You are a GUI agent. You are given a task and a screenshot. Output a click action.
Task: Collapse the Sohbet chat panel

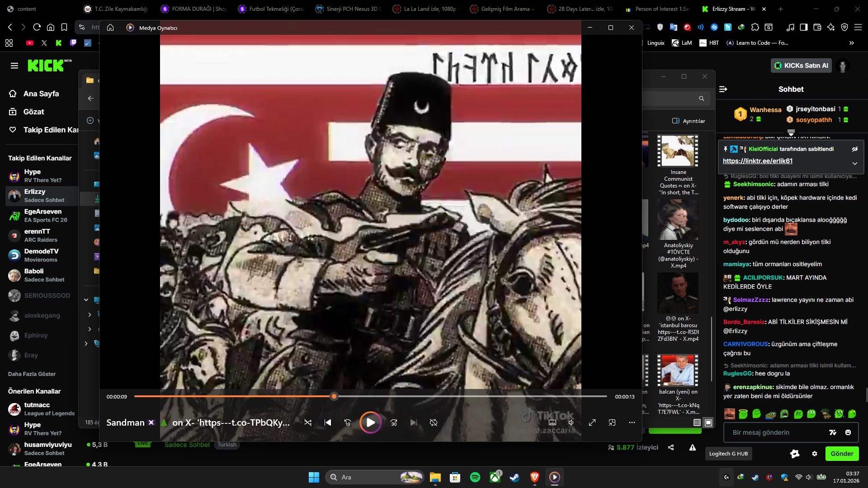click(x=723, y=89)
